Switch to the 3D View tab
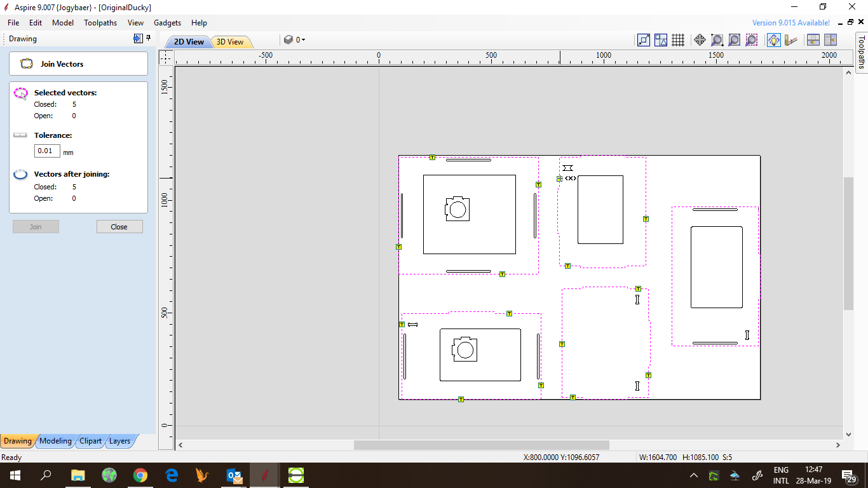 click(x=230, y=42)
